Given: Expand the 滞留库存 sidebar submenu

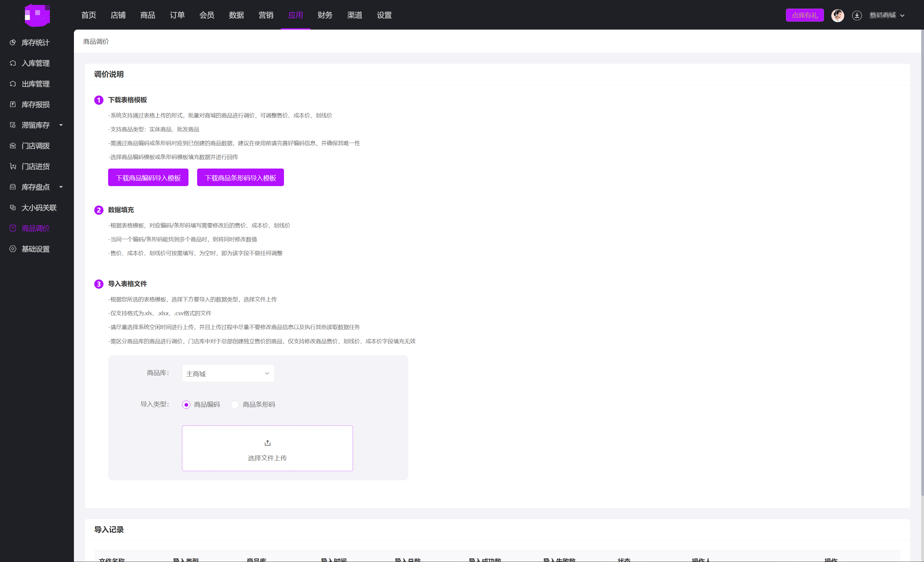Looking at the screenshot, I should [x=61, y=125].
